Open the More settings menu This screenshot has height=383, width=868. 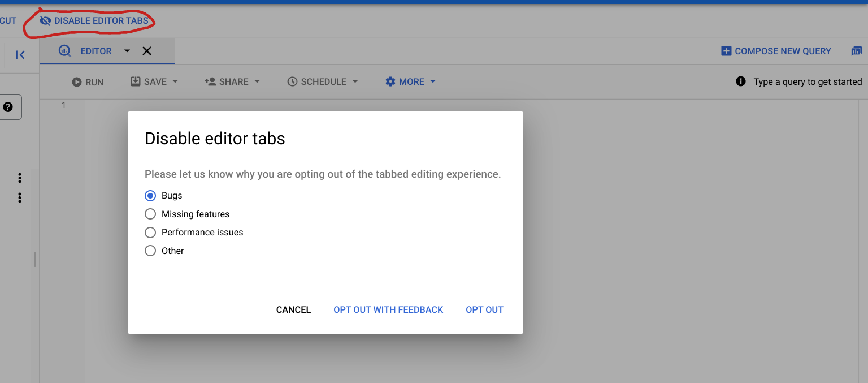pyautogui.click(x=411, y=81)
